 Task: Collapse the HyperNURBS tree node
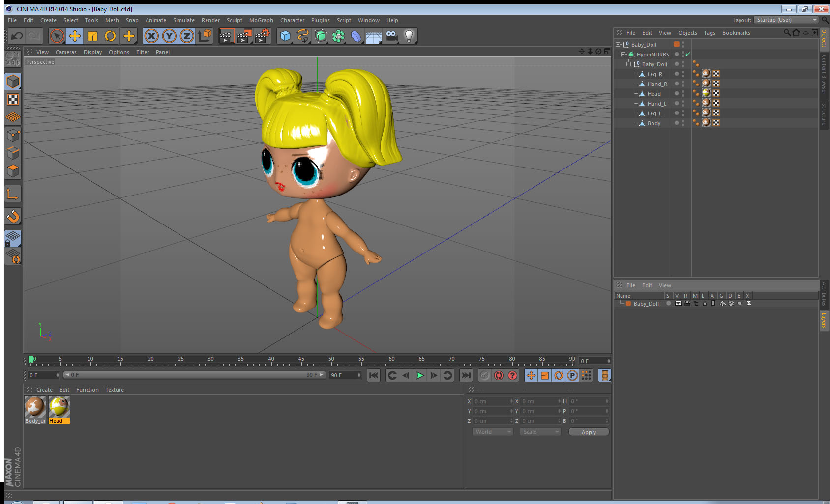623,54
